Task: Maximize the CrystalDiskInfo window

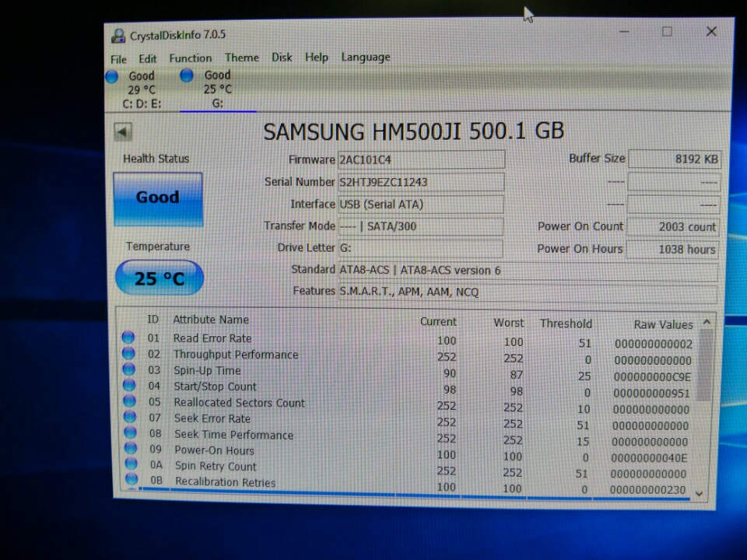Action: pyautogui.click(x=667, y=32)
